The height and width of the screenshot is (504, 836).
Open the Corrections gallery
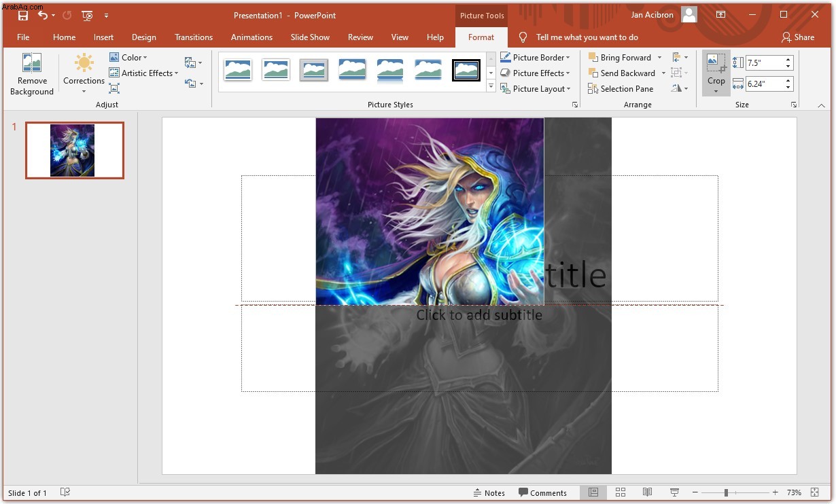pyautogui.click(x=84, y=74)
